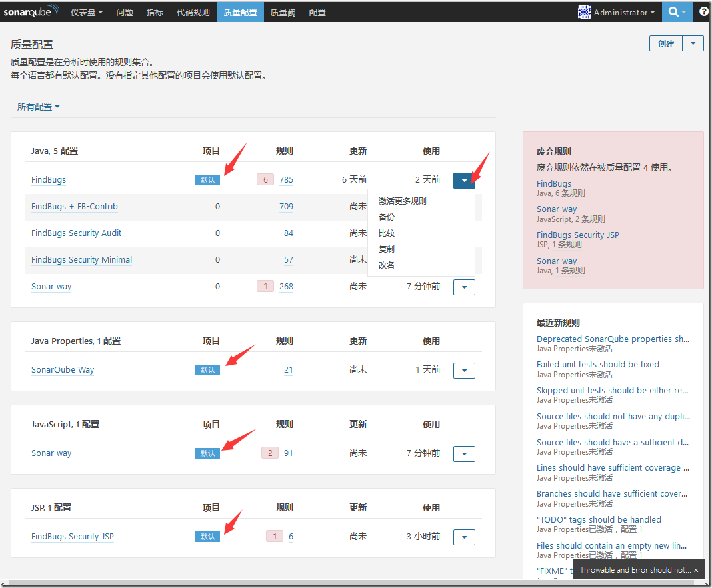This screenshot has width=712, height=588.
Task: Click the 默认 badge on FindBugs row
Action: coord(207,180)
